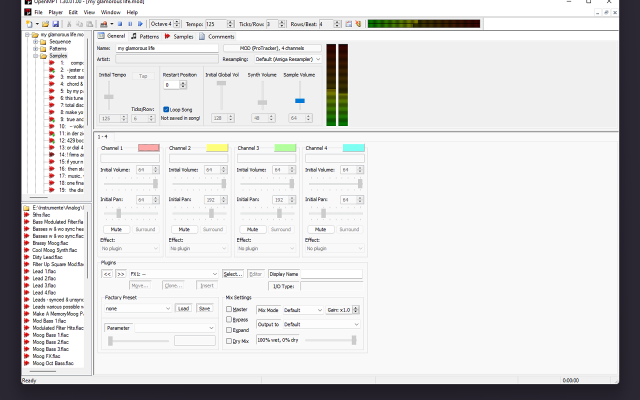Click Channel 1 red color swatch
Image resolution: width=640 pixels, height=400 pixels.
pyautogui.click(x=149, y=148)
